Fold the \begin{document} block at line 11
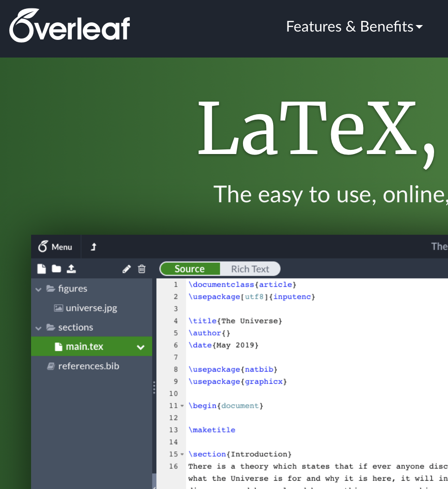 (x=182, y=406)
